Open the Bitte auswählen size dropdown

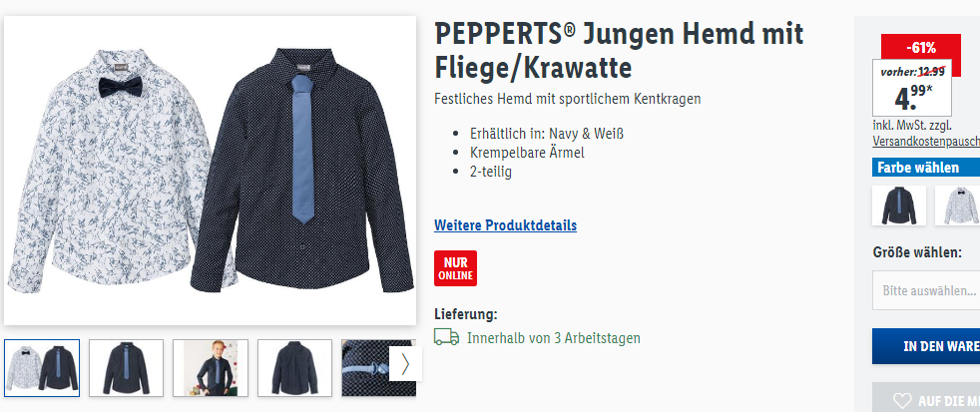(x=926, y=290)
